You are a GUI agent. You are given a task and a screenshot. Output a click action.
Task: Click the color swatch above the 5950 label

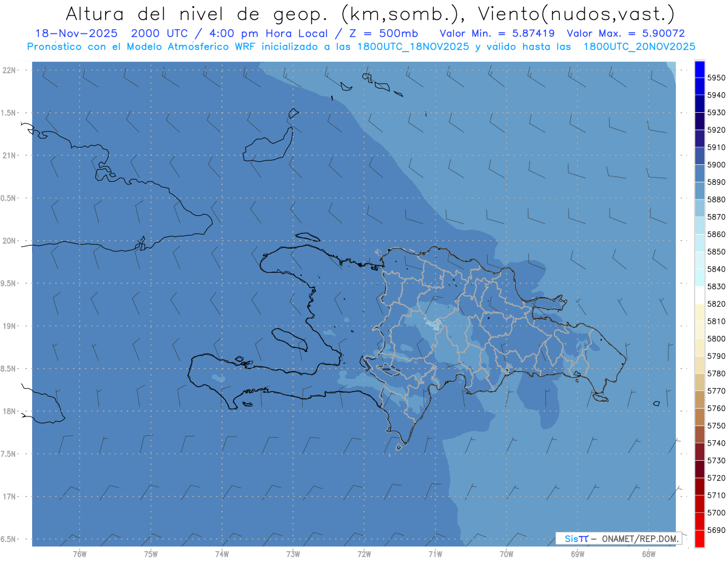pyautogui.click(x=699, y=69)
